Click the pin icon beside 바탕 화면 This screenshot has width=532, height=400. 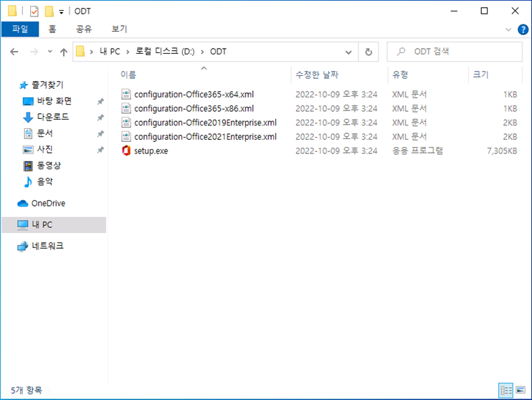[x=100, y=102]
